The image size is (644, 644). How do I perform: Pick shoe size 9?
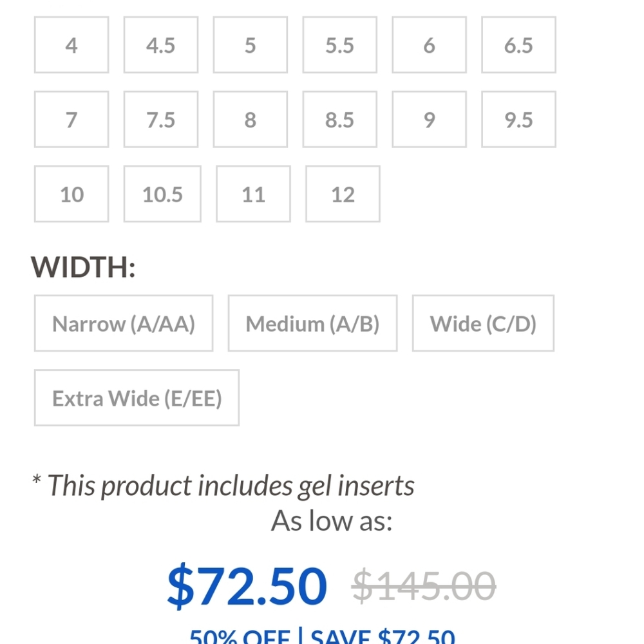click(x=429, y=120)
